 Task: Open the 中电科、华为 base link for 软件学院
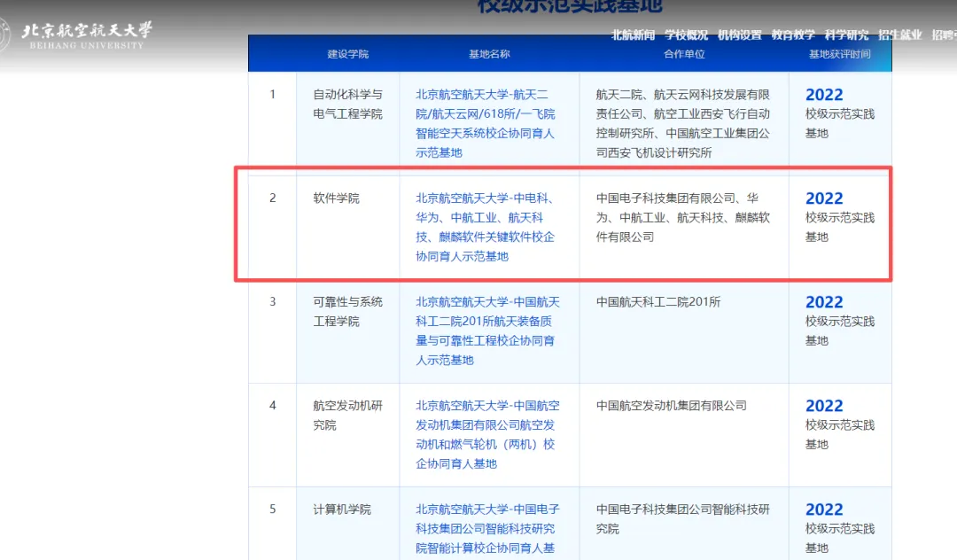pyautogui.click(x=486, y=227)
